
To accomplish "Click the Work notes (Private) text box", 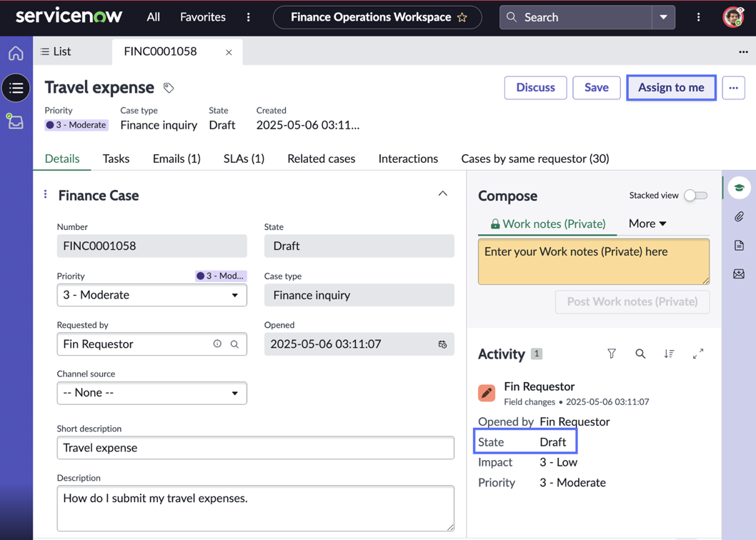I will [594, 262].
